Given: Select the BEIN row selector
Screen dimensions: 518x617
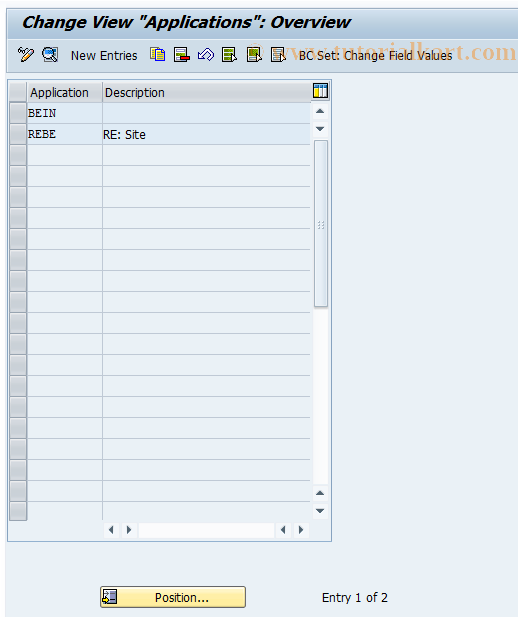Looking at the screenshot, I should pyautogui.click(x=18, y=113).
